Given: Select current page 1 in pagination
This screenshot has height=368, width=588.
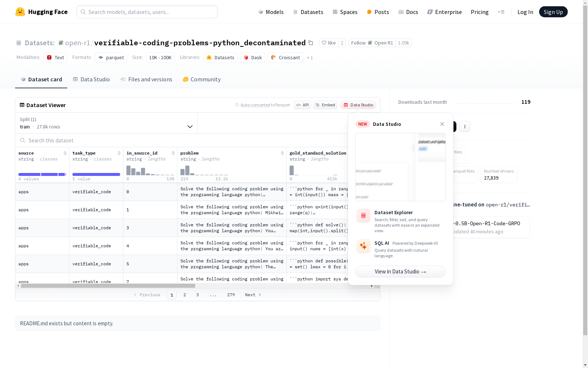Looking at the screenshot, I should coord(172,295).
